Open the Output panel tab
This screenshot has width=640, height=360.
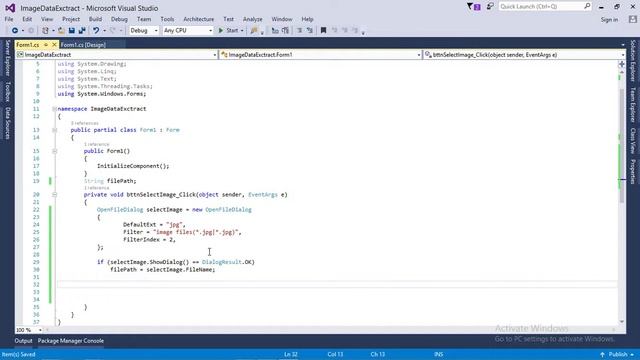coord(23,341)
